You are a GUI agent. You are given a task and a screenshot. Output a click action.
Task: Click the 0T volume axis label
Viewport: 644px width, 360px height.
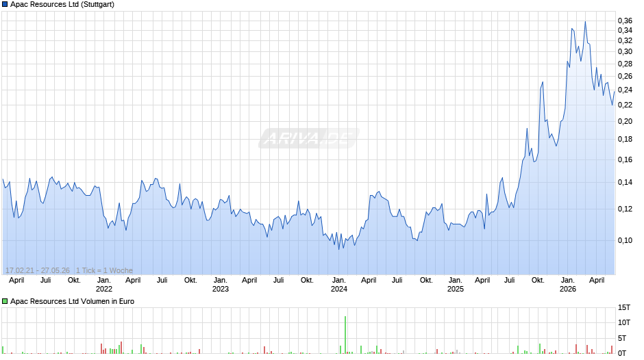click(622, 353)
